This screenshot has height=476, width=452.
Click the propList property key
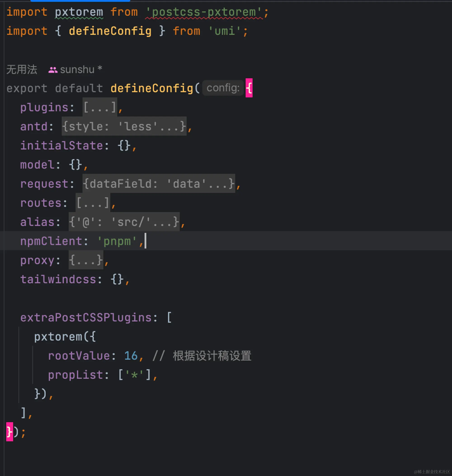pyautogui.click(x=76, y=375)
